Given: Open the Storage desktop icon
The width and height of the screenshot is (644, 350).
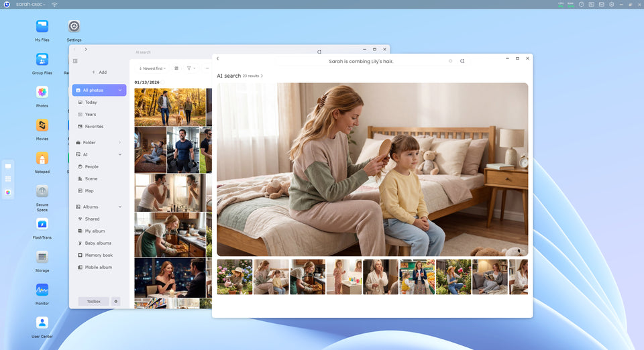Looking at the screenshot, I should pos(42,257).
